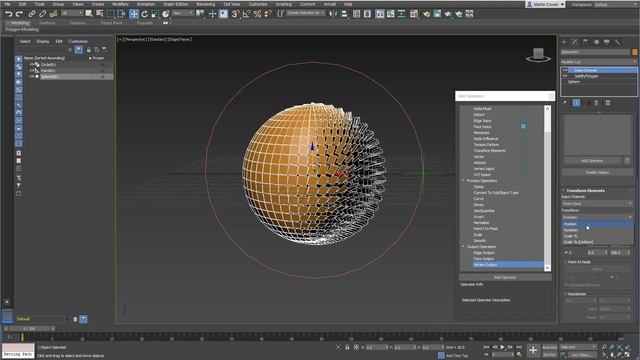Collapse the Process Operators group
This screenshot has height=360, width=640.
point(463,180)
